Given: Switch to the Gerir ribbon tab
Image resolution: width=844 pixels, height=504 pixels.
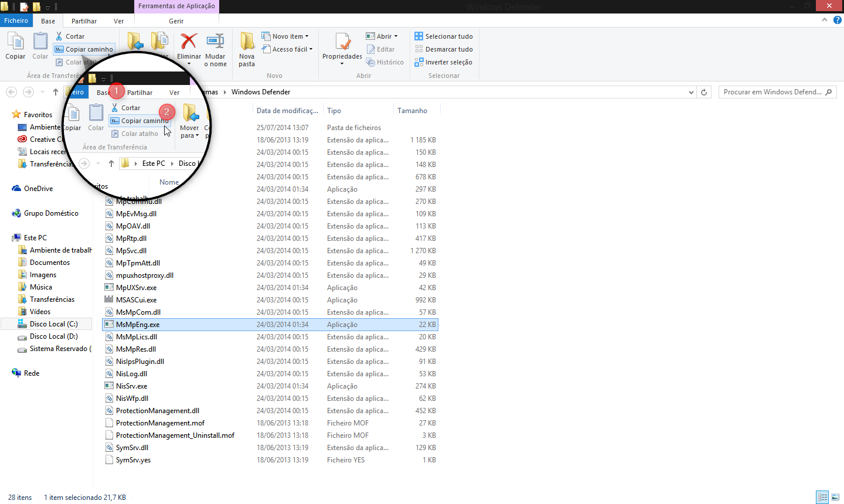Looking at the screenshot, I should point(176,21).
